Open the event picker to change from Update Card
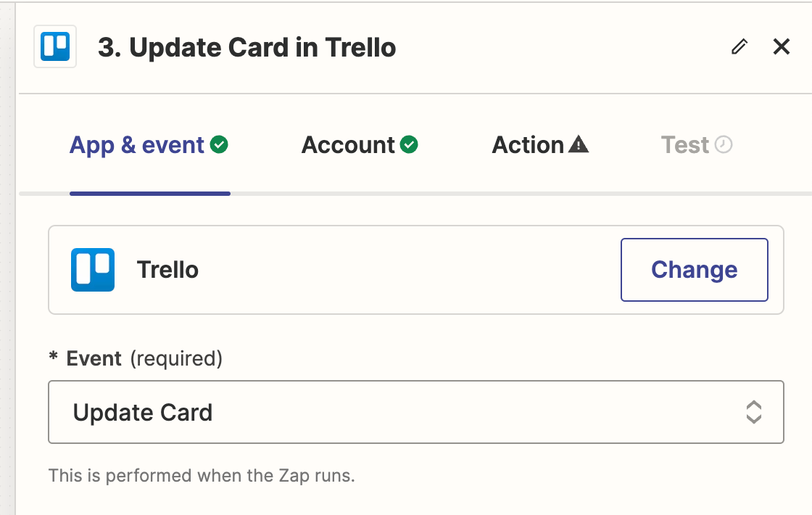The image size is (812, 515). 416,412
